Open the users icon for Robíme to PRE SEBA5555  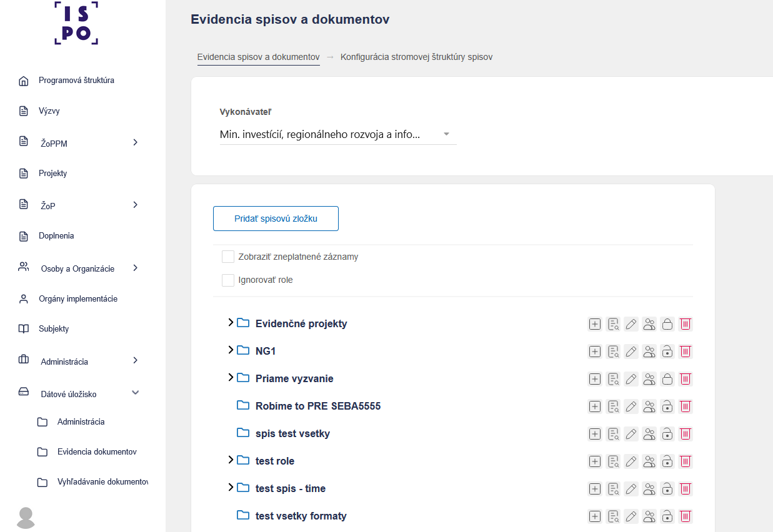[649, 406]
